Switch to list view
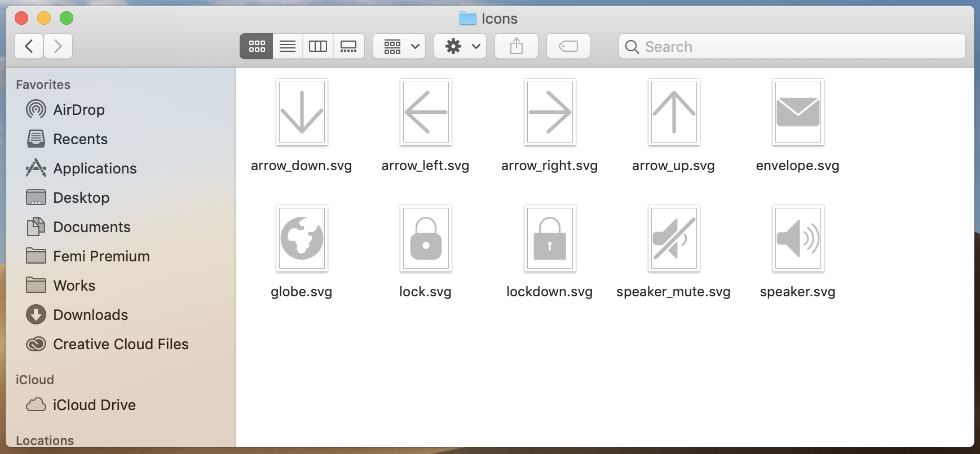Screen dimensions: 980x454 pos(288,46)
